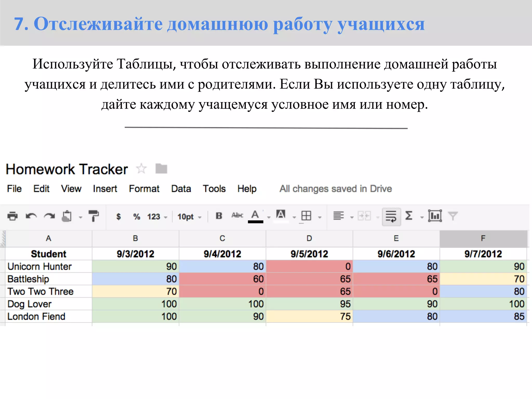Click London Fiend's 85 cell
This screenshot has height=399, width=532.
click(x=483, y=316)
